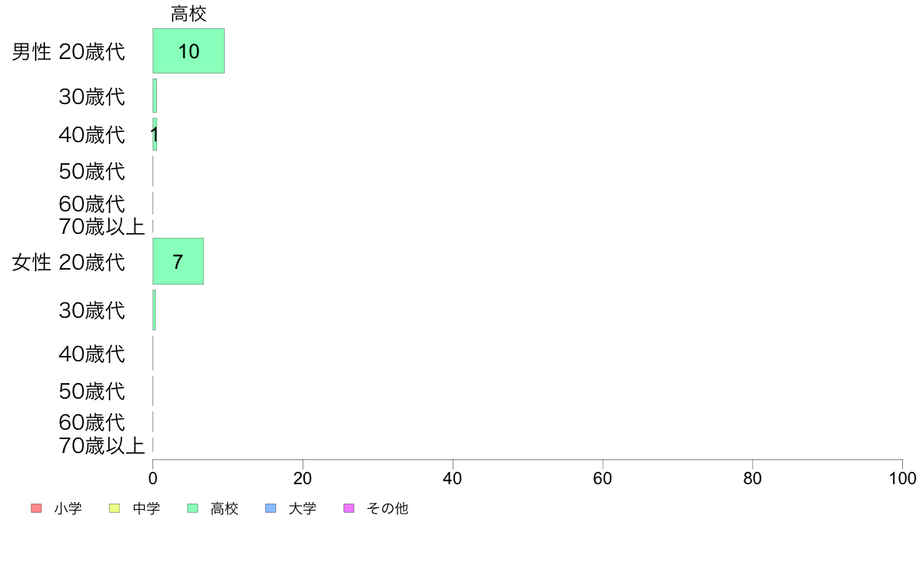Click the 女性 20歳代 row label
The image size is (924, 572).
[68, 262]
